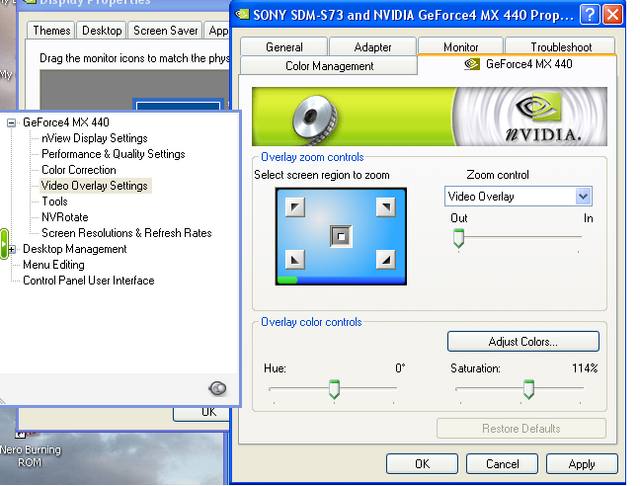Open the Troubleshoot tab
Viewport: 640px width, 486px height.
(x=561, y=47)
